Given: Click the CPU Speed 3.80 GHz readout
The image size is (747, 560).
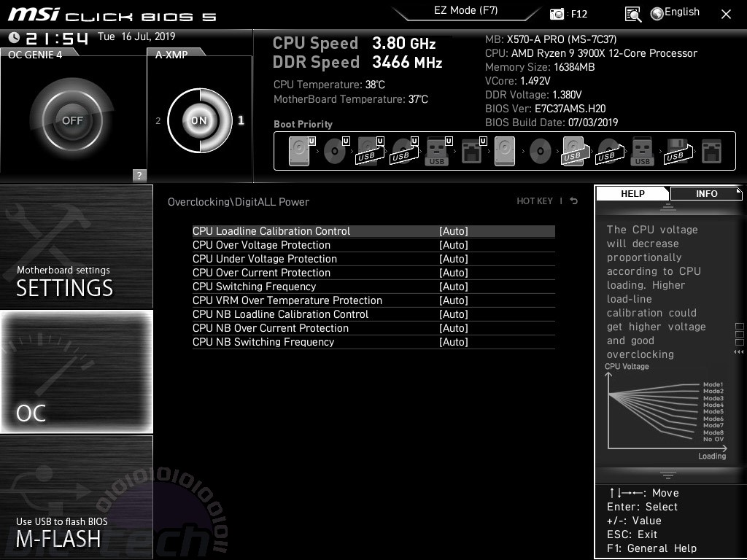Looking at the screenshot, I should 354,43.
